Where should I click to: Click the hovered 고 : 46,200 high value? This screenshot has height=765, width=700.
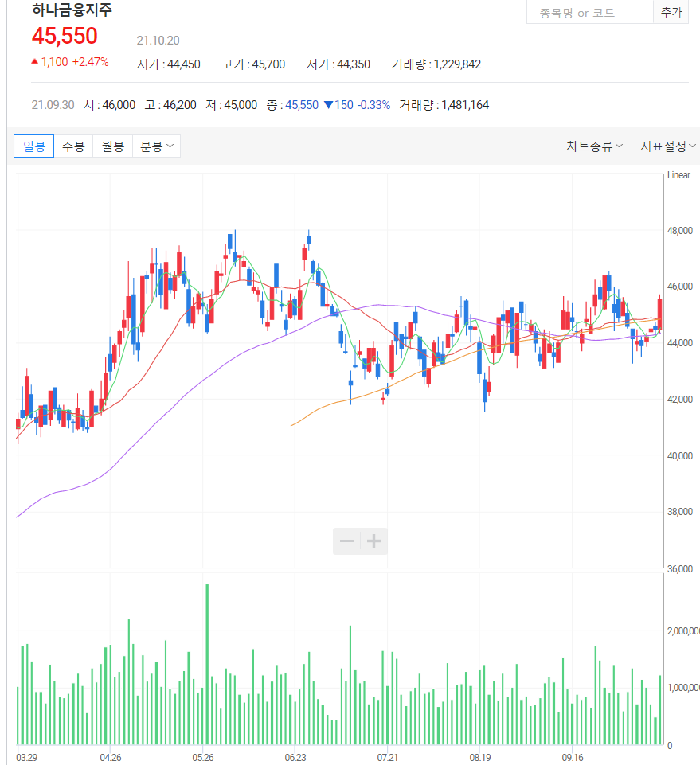point(170,105)
